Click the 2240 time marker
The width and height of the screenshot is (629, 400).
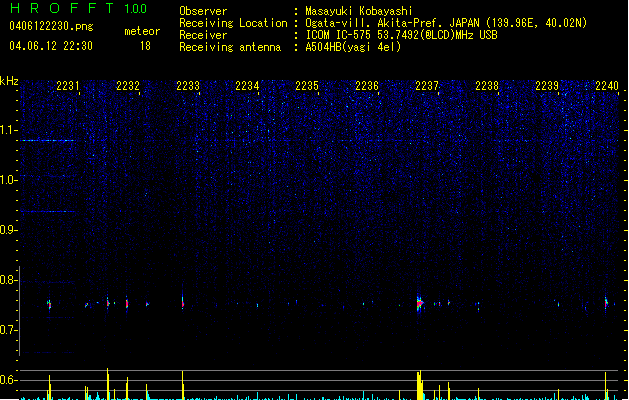[607, 86]
